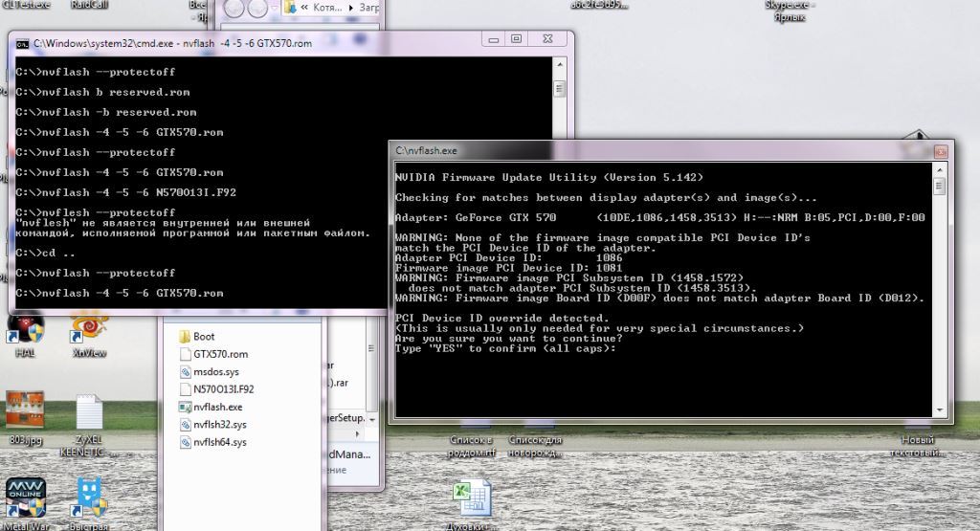This screenshot has width=980, height=531.
Task: Select GTX570.rom file in Explorer
Action: (213, 354)
